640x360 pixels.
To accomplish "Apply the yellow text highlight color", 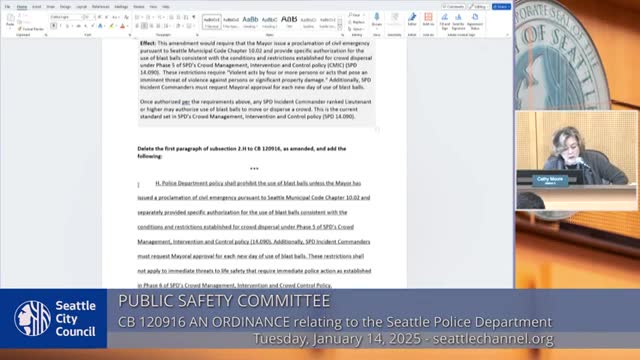I will point(111,26).
